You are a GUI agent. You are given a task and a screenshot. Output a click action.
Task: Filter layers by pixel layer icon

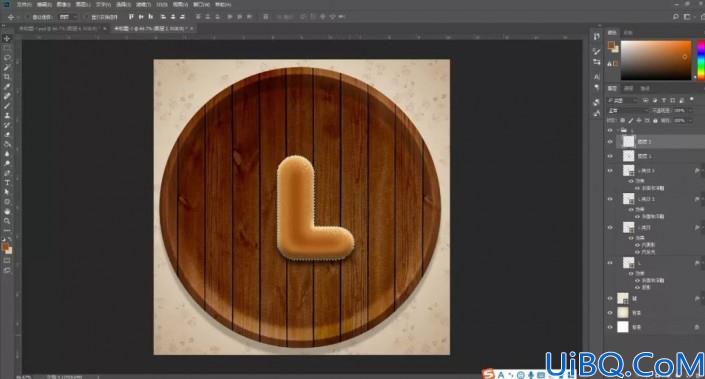tap(646, 100)
